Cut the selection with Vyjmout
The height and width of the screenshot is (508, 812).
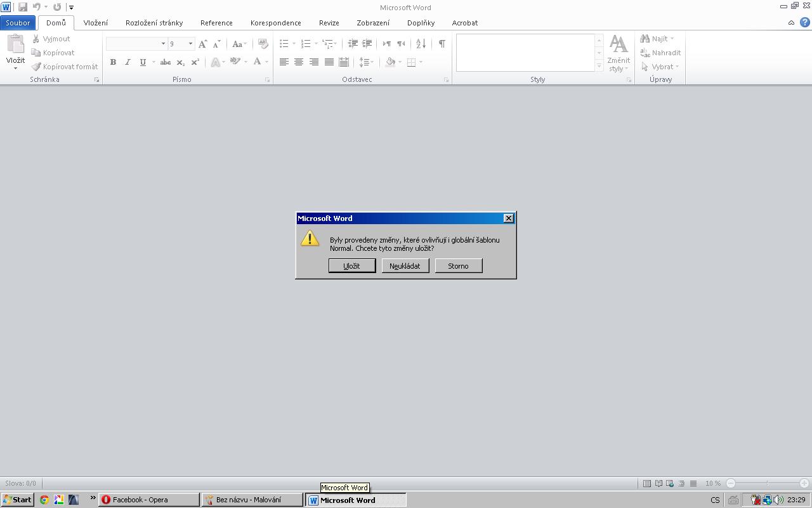[x=51, y=39]
